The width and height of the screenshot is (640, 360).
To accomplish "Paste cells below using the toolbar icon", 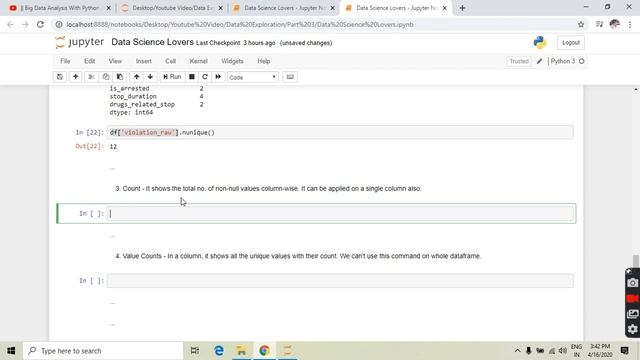I will [x=120, y=77].
